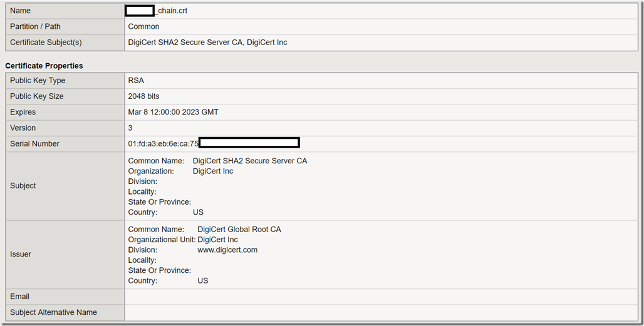Click the "Public Key Size" label
Viewport: 644px width, 326px height.
37,96
